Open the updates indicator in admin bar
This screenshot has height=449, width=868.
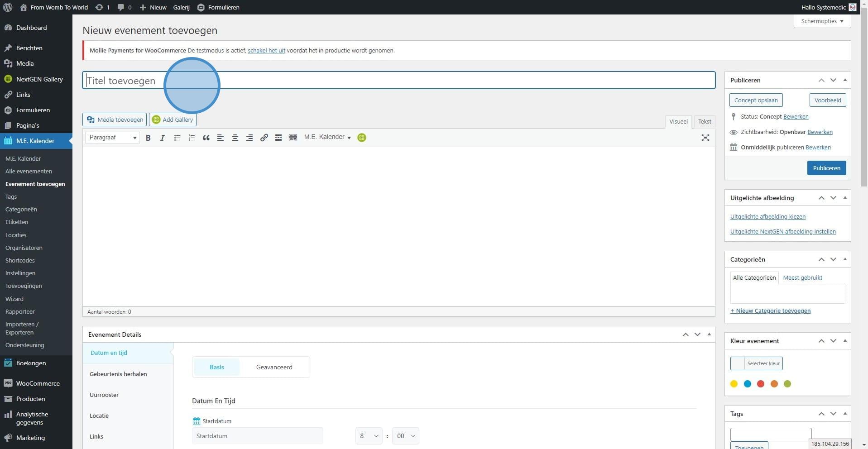pyautogui.click(x=102, y=7)
